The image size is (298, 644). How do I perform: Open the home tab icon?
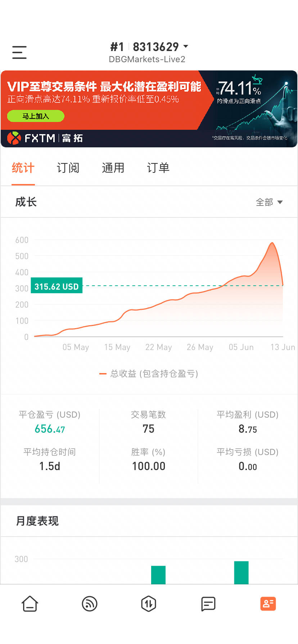(30, 604)
